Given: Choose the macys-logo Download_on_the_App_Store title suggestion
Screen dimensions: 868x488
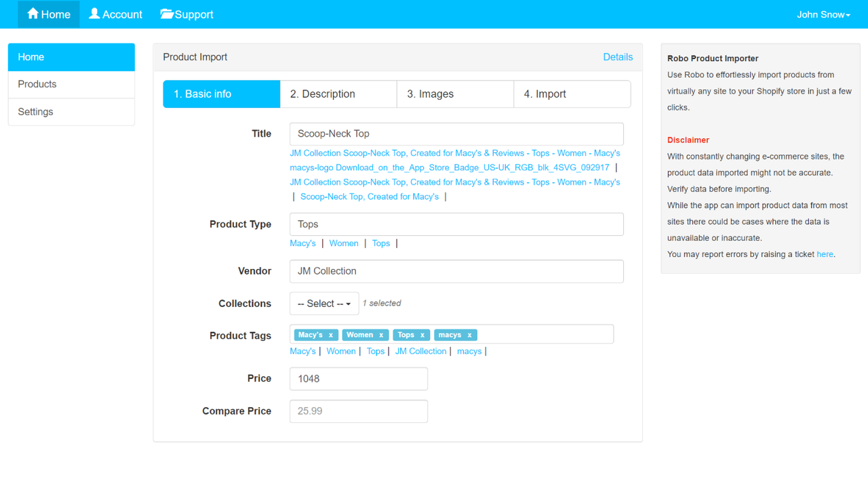Looking at the screenshot, I should (450, 167).
